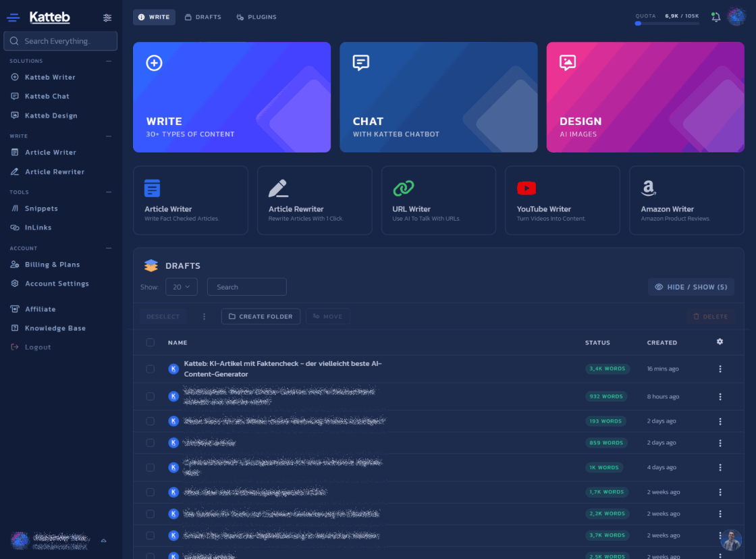Click the URL Writer chain icon
This screenshot has width=756, height=559.
403,188
